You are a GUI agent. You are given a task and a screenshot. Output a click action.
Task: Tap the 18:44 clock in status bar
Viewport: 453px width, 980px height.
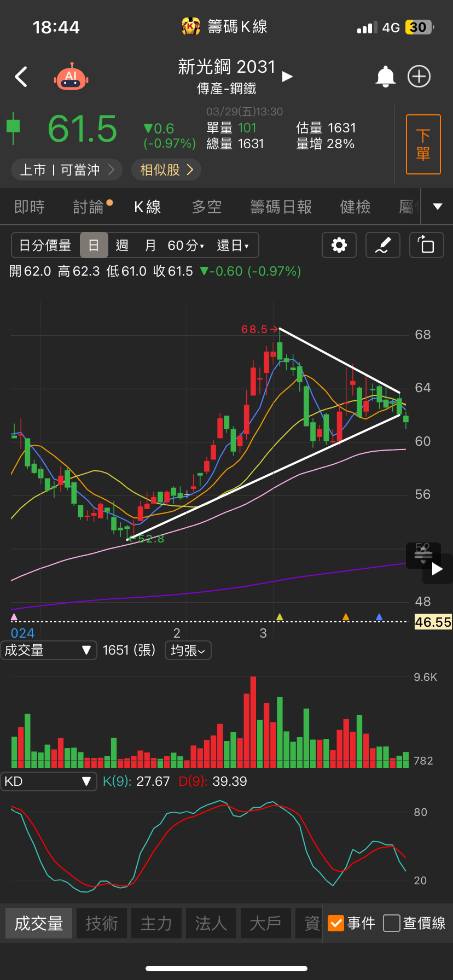point(56,27)
